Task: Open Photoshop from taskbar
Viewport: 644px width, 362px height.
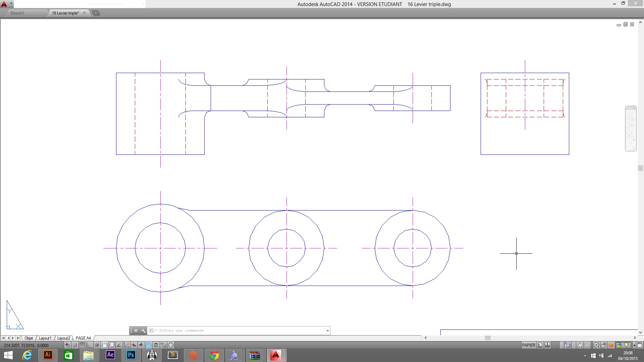Action: [131, 355]
